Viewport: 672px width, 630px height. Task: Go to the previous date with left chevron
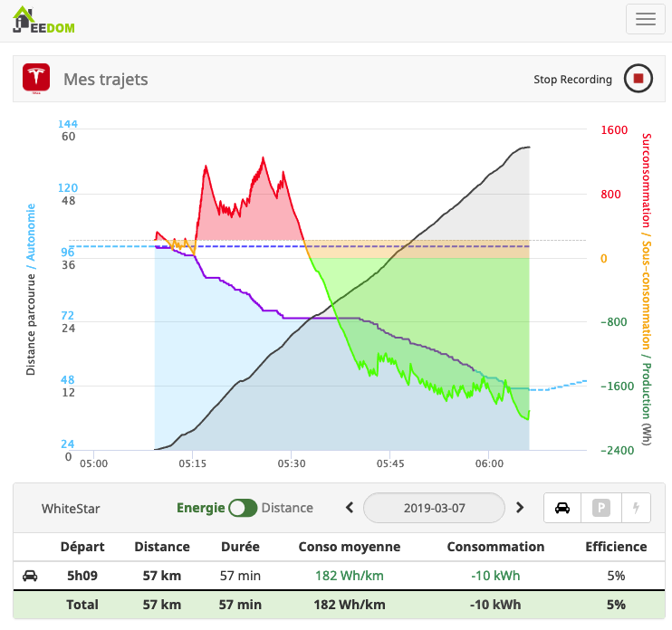(x=350, y=508)
